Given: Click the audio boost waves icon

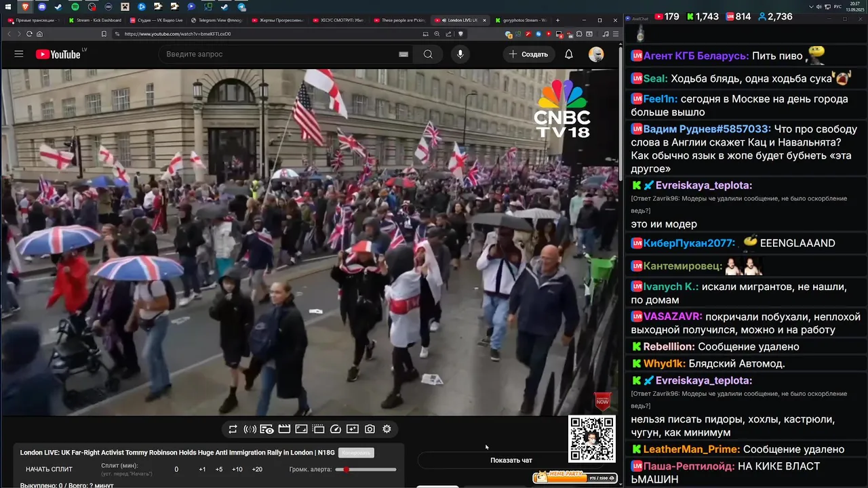Looking at the screenshot, I should coord(250,429).
